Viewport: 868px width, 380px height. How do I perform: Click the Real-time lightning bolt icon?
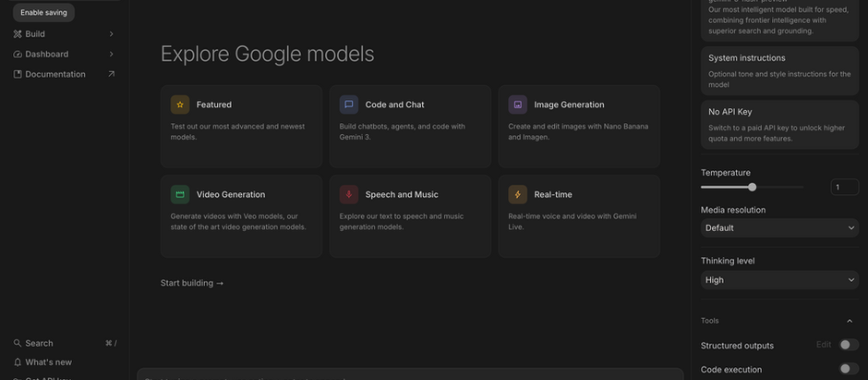[x=518, y=194]
